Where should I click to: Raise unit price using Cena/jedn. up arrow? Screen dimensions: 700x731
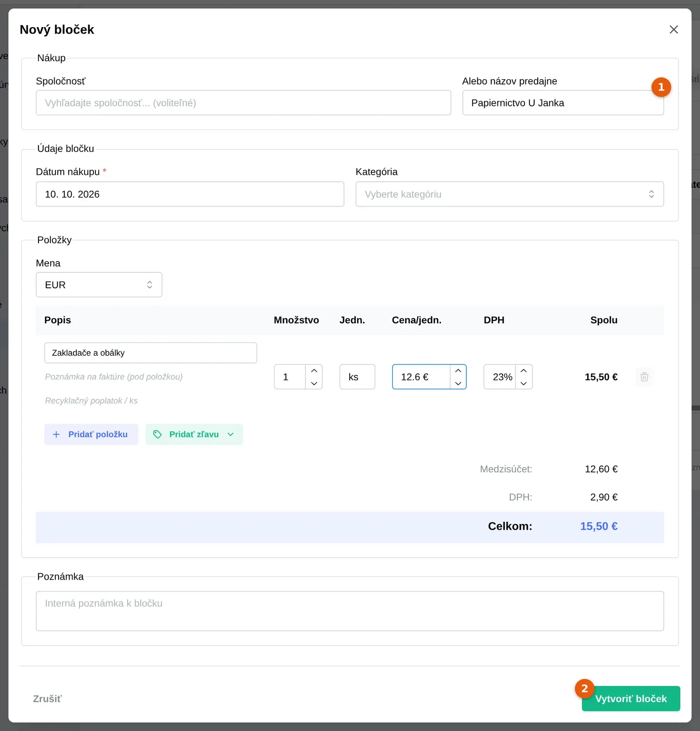tap(458, 371)
